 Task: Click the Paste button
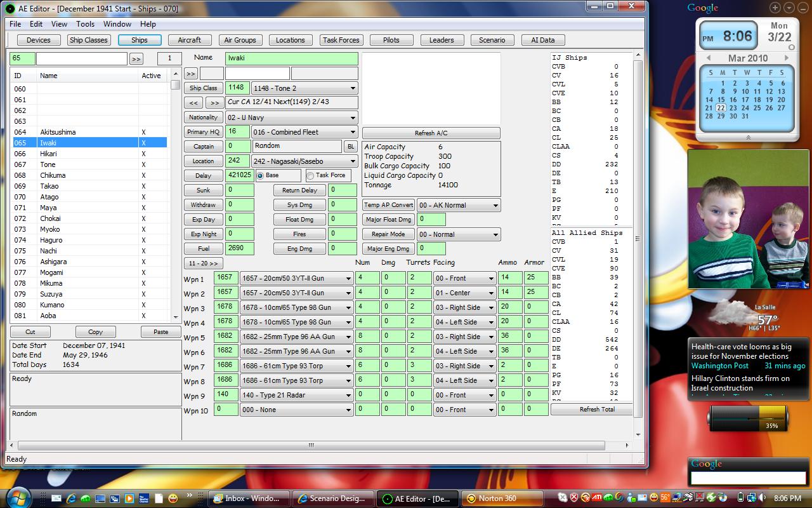coord(161,332)
